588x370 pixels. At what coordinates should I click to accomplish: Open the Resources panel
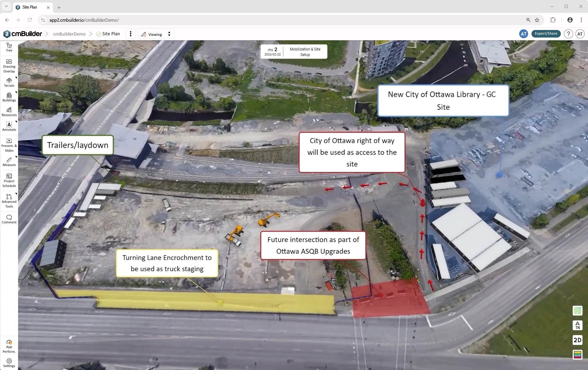pos(9,112)
